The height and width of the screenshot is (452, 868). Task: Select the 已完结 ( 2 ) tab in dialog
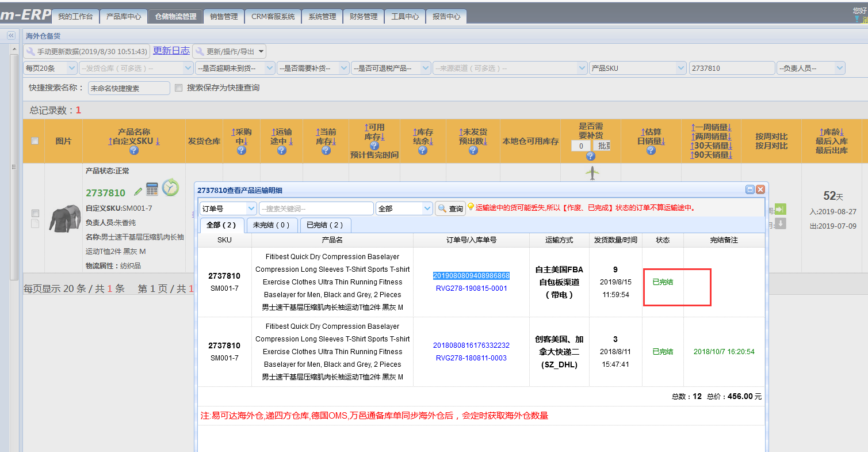pyautogui.click(x=326, y=225)
